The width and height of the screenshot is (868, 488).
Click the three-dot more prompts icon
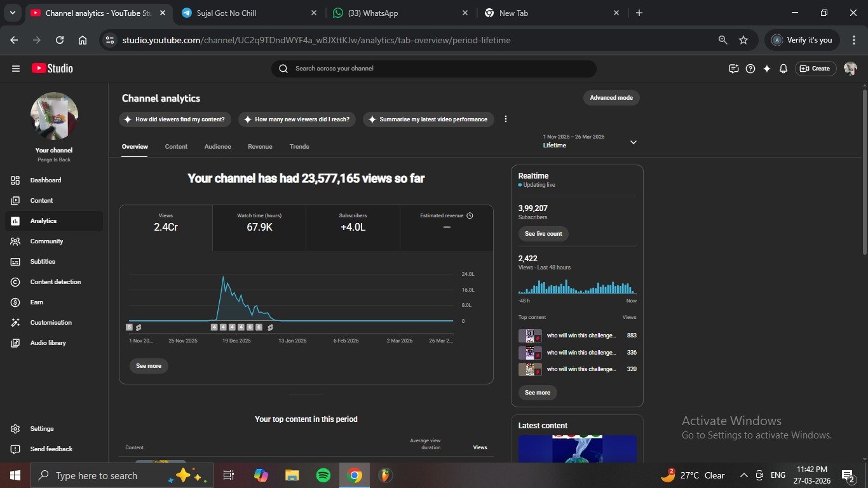pos(506,119)
